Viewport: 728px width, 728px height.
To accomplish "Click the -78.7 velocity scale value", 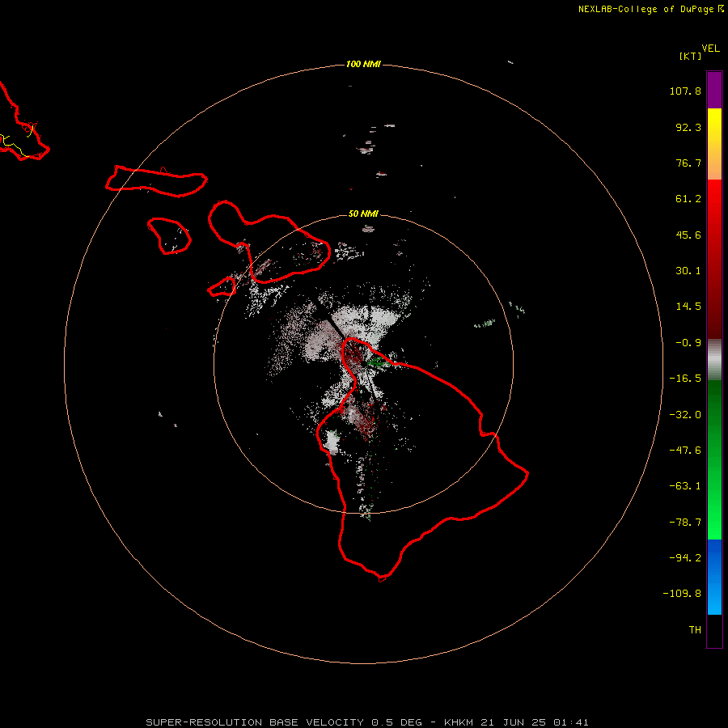I will point(685,523).
